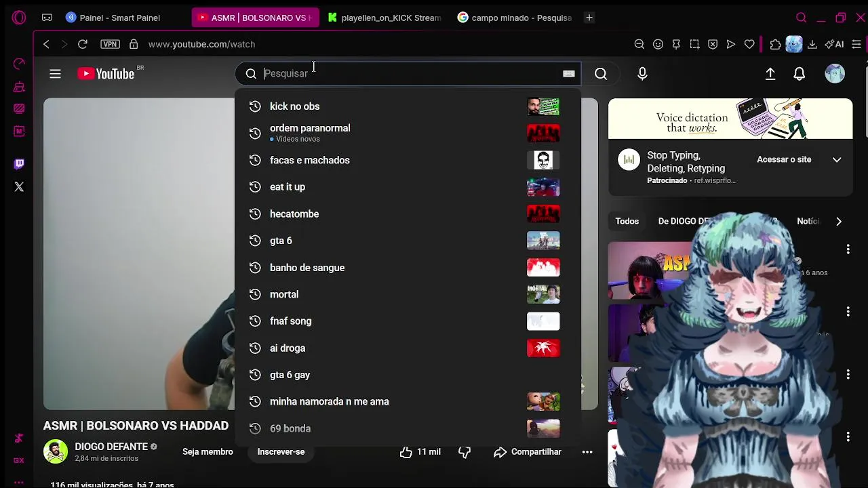The height and width of the screenshot is (488, 868).
Task: Open the blue character extension icon
Action: (x=794, y=44)
